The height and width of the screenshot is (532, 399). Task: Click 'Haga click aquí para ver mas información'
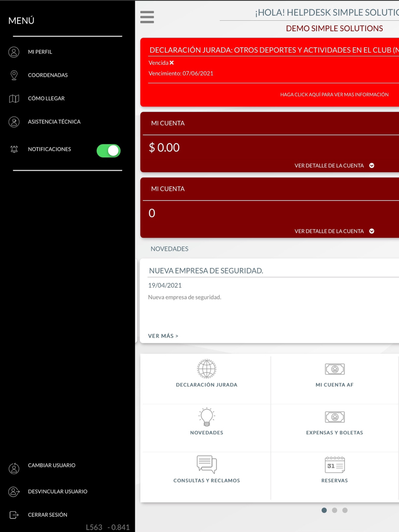pos(334,95)
